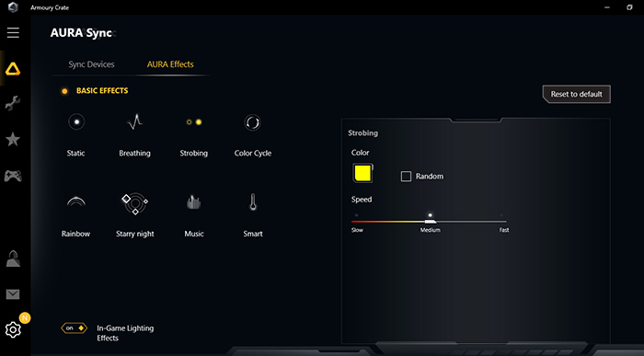
Task: Select the Strobing effect
Action: tap(194, 122)
